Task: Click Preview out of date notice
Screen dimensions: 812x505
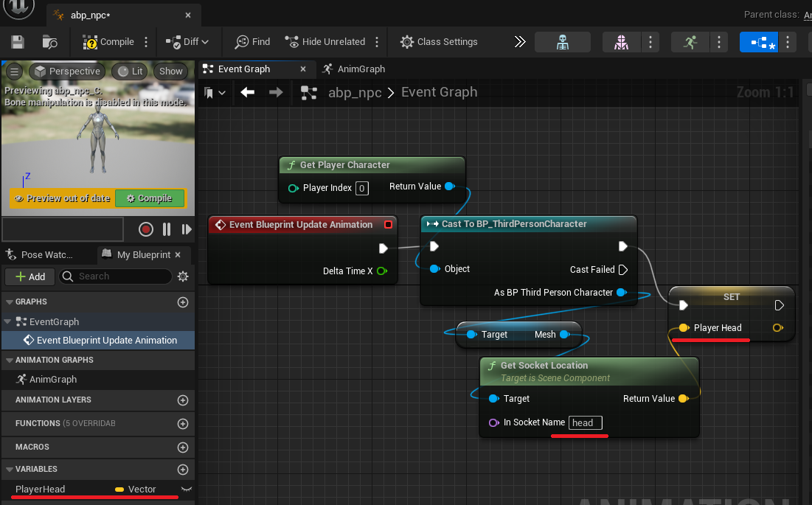Action: click(62, 198)
